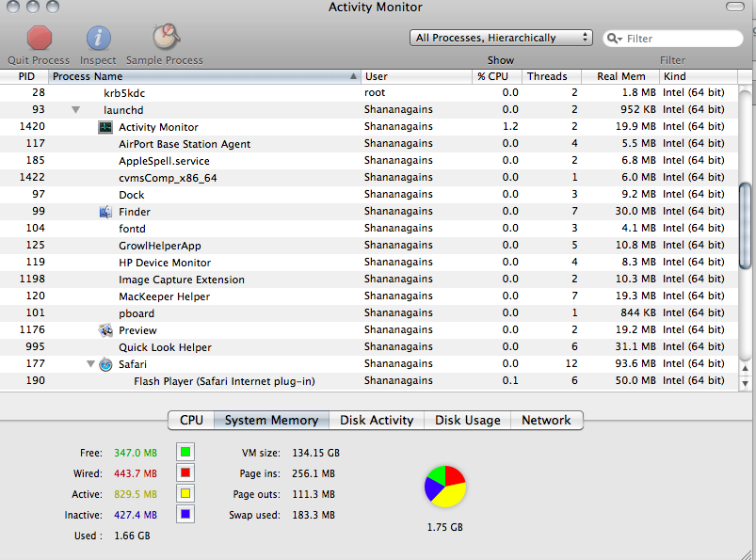Sort by the PID column header
The width and height of the screenshot is (756, 560).
[x=24, y=76]
